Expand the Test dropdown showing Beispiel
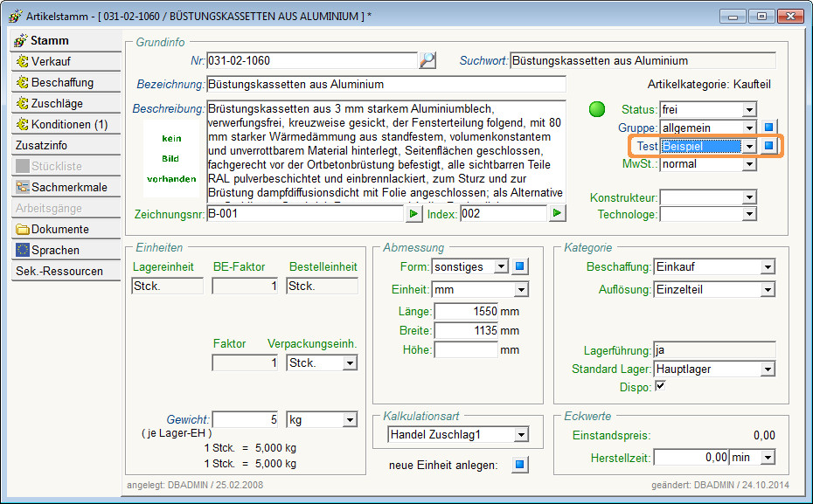The width and height of the screenshot is (813, 504). pyautogui.click(x=749, y=147)
